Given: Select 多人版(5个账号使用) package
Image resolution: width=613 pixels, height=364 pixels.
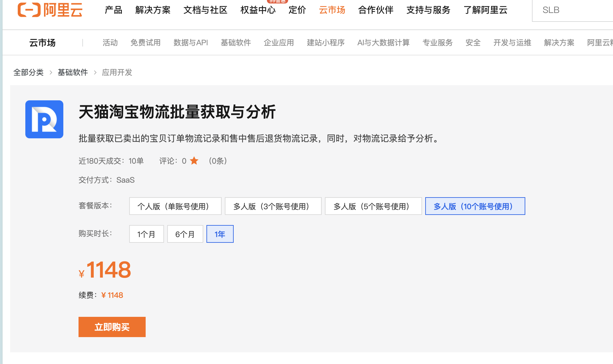Looking at the screenshot, I should tap(373, 206).
